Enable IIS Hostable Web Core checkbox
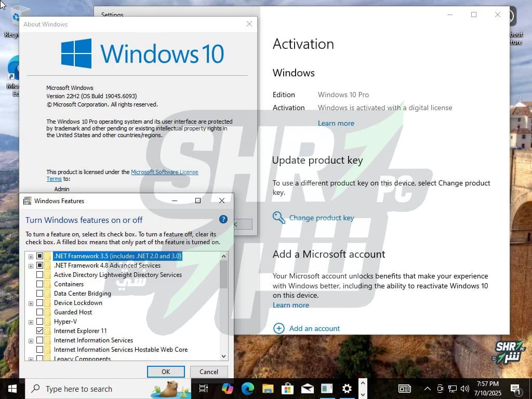The image size is (532, 399). [39, 349]
